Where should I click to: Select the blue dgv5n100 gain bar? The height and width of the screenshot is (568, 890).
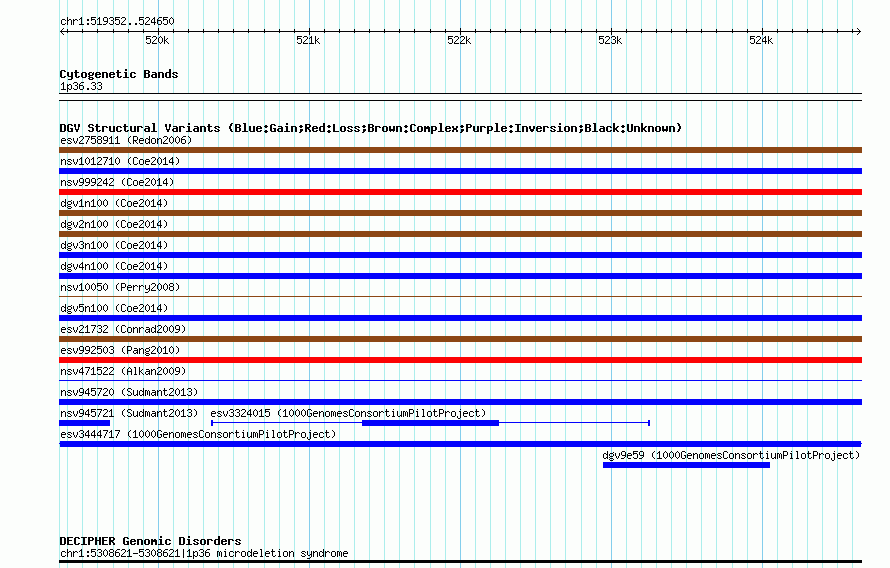460,318
